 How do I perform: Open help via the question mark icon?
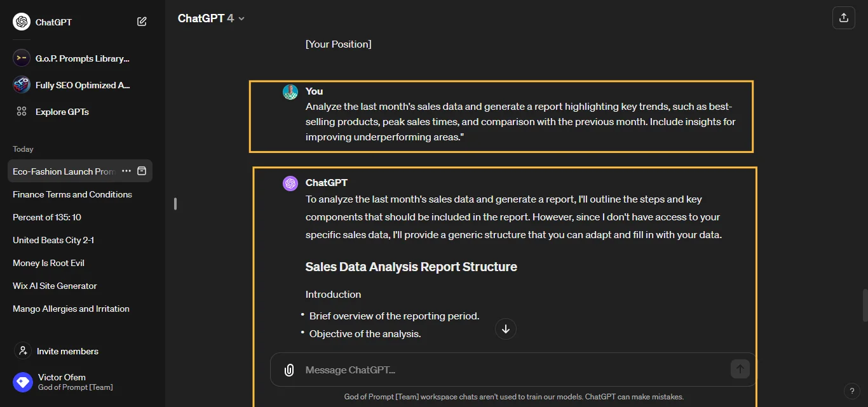coord(852,391)
